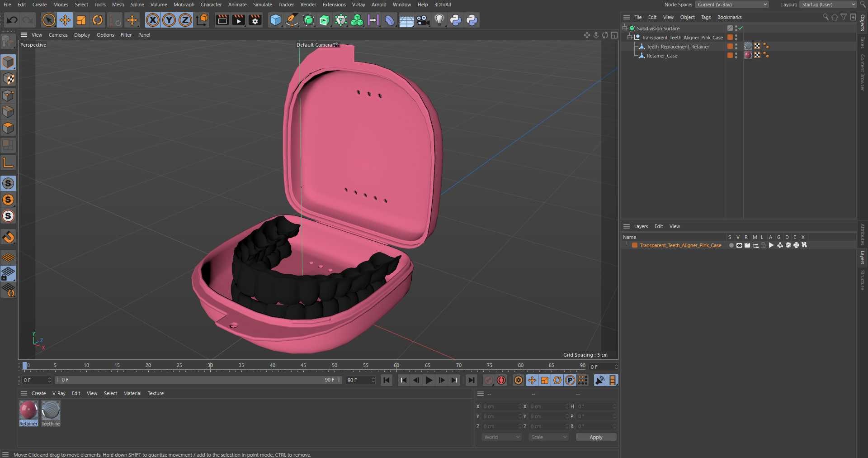Click the search icon in Object manager

pos(826,17)
